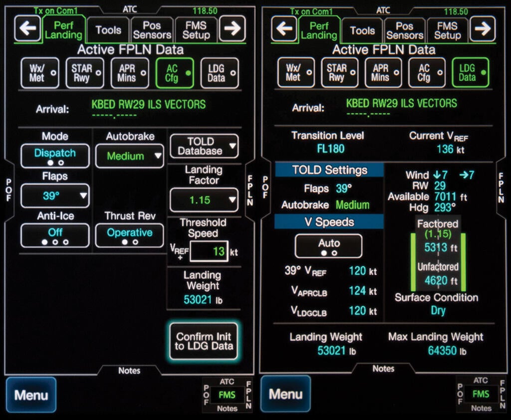The image size is (511, 420).
Task: Open the Landing Factor 1.15 dropdown
Action: (x=204, y=200)
